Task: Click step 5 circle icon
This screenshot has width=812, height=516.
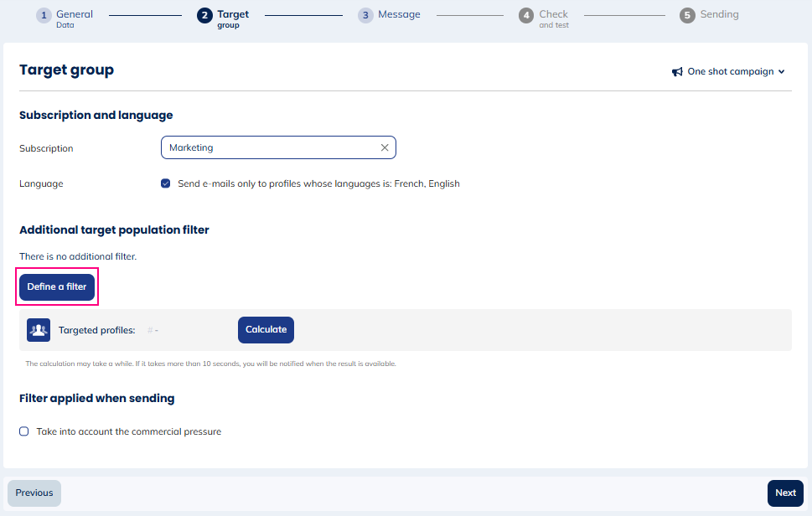Action: pos(687,16)
